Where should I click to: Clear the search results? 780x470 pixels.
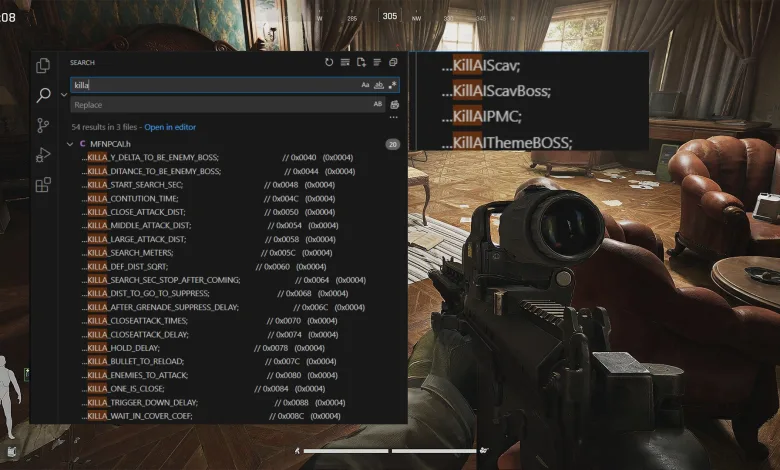pyautogui.click(x=345, y=62)
